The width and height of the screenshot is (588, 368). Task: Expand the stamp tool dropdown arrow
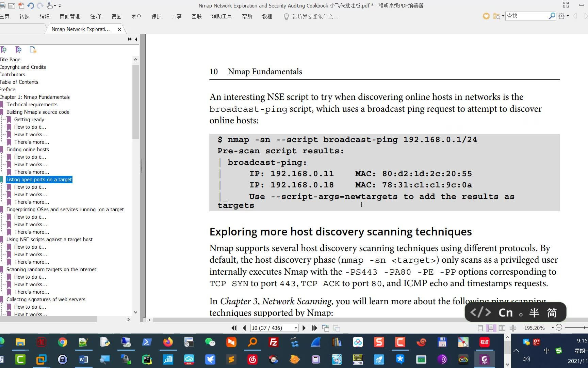tap(55, 6)
